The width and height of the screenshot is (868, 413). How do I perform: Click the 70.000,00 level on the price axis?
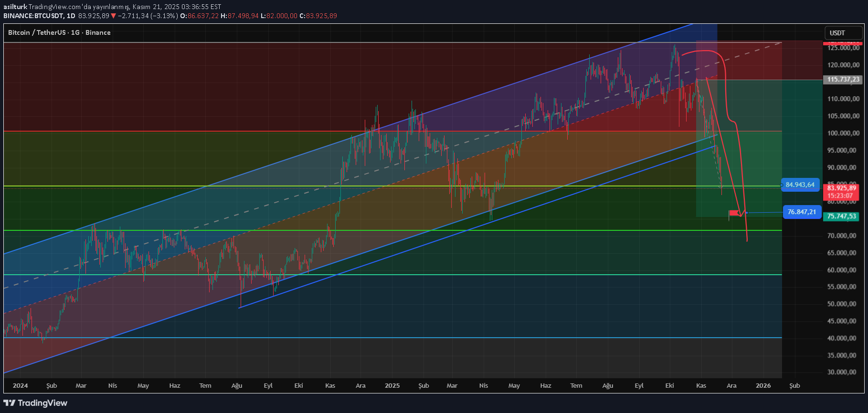(x=843, y=236)
